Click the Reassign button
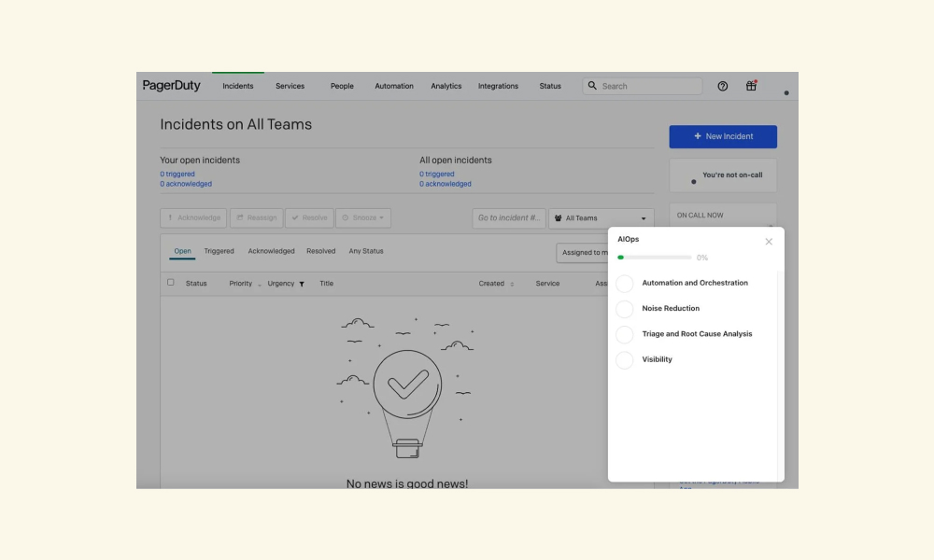This screenshot has width=934, height=560. [257, 217]
